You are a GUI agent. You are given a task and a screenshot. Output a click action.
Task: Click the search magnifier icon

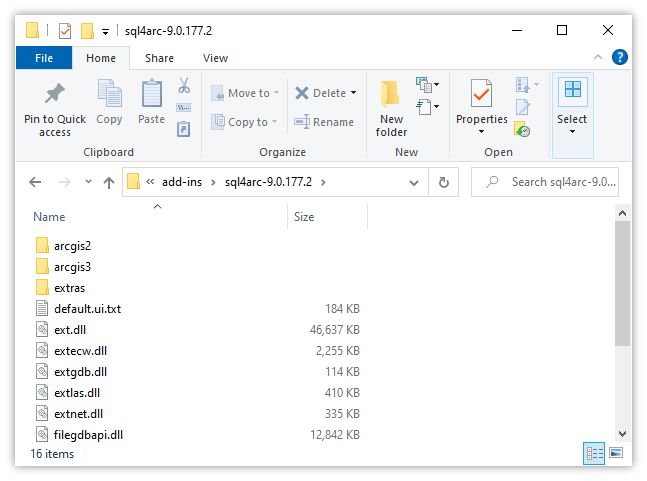click(492, 182)
